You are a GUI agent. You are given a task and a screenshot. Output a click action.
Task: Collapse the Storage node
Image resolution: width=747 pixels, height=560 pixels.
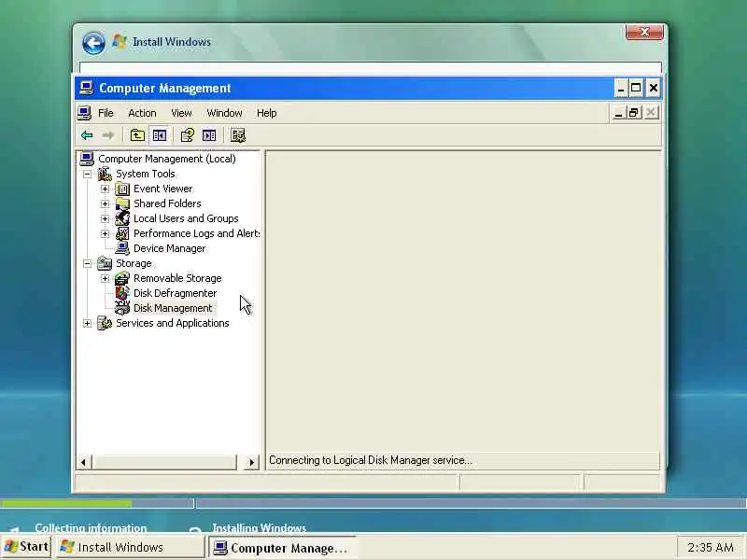[x=87, y=263]
